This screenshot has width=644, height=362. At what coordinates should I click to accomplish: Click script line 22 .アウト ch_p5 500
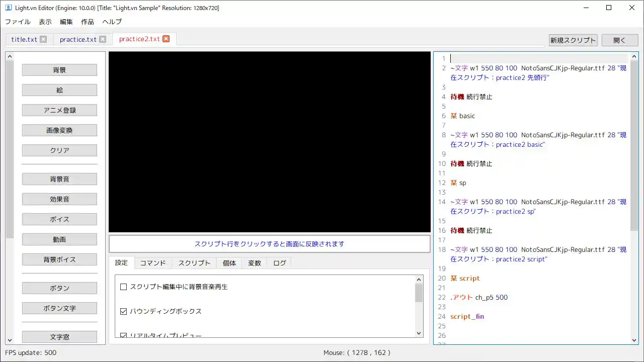click(479, 297)
